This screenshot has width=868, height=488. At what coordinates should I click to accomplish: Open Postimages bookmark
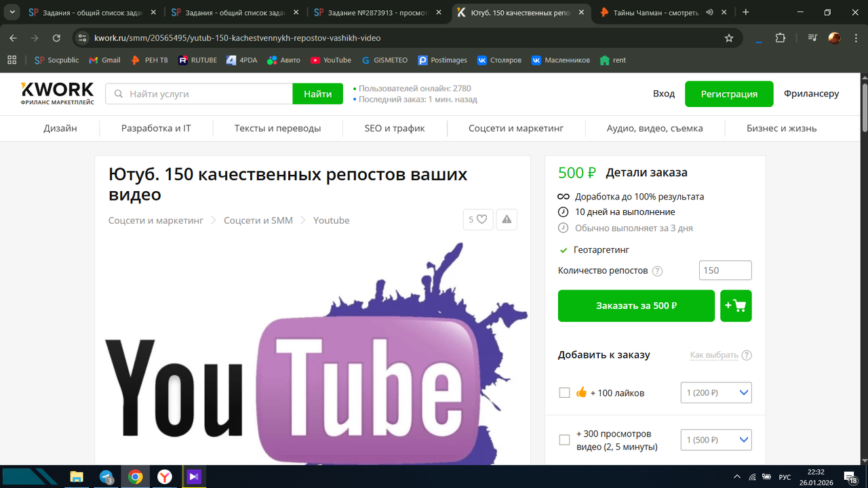coord(443,60)
